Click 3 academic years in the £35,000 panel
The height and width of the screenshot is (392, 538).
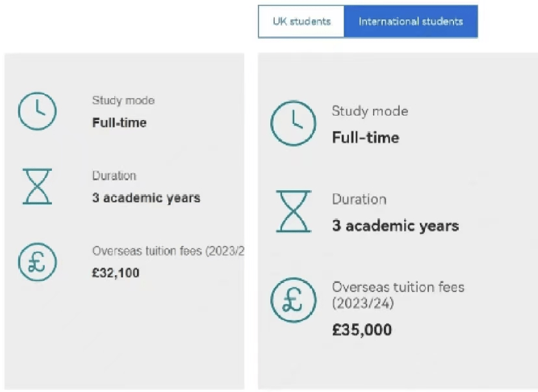pyautogui.click(x=395, y=226)
